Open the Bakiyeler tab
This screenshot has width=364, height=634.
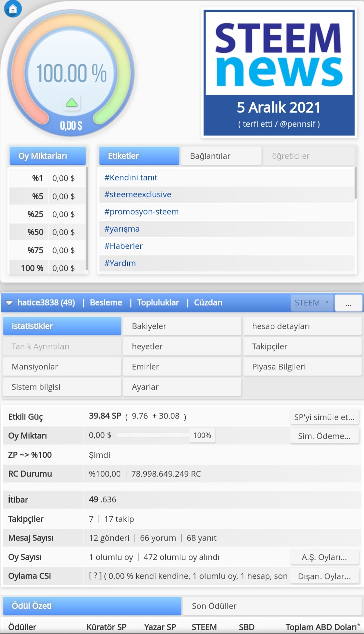(182, 326)
